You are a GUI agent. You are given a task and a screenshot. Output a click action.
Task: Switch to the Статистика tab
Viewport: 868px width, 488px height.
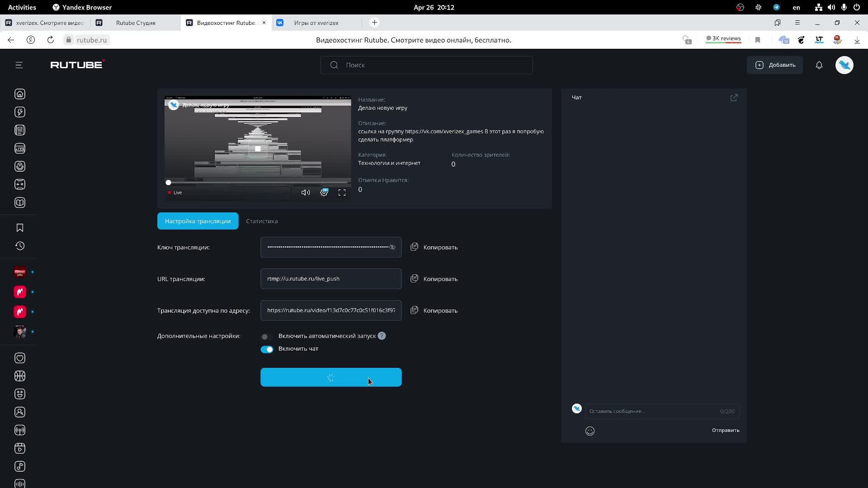click(x=262, y=221)
